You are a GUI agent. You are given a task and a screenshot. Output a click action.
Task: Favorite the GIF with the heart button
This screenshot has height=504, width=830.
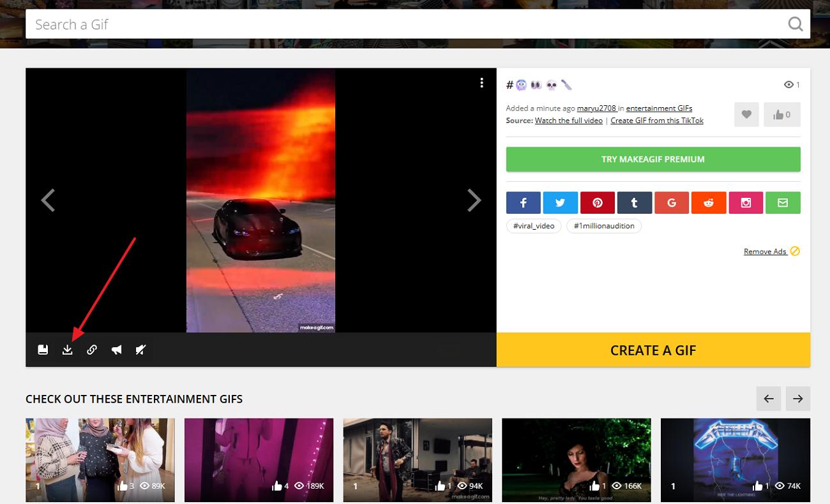pos(746,115)
